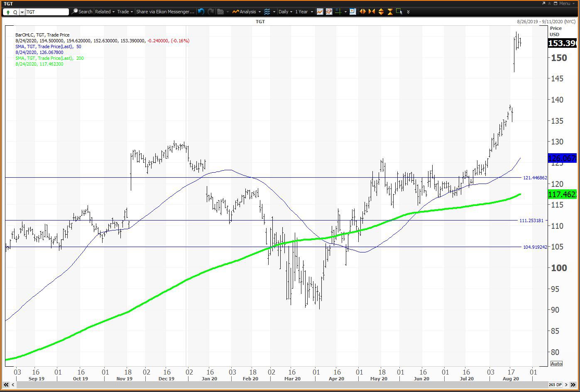Click the pop-out arrow icon in title bar
Viewport: 580px width, 392px height.
(x=543, y=3)
